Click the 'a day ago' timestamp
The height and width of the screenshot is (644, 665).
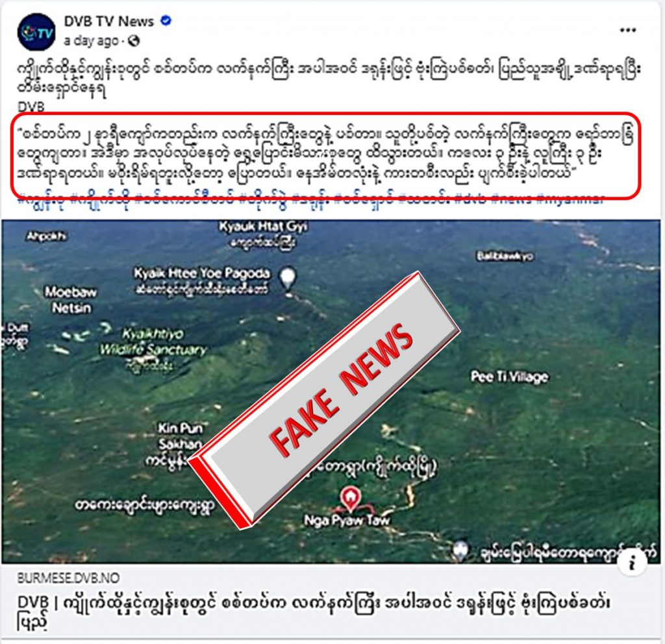point(91,41)
